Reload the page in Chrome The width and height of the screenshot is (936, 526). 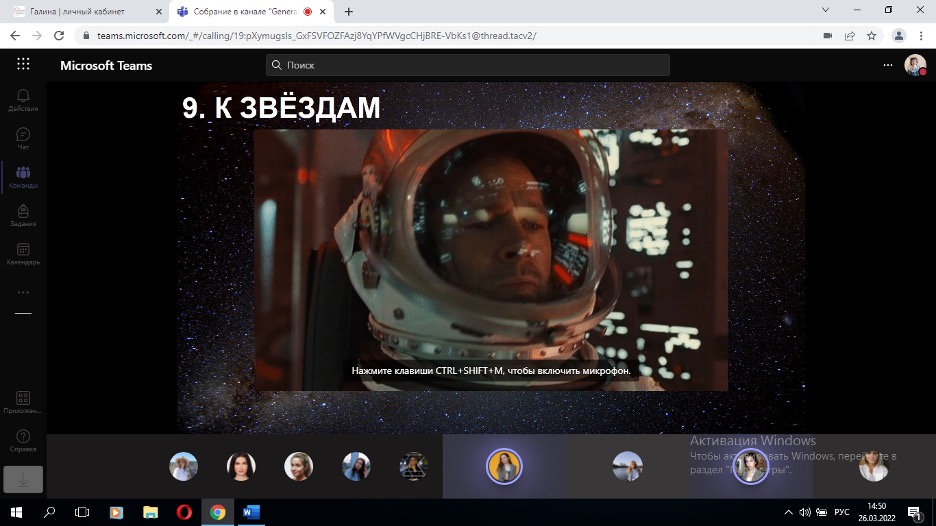pos(59,35)
